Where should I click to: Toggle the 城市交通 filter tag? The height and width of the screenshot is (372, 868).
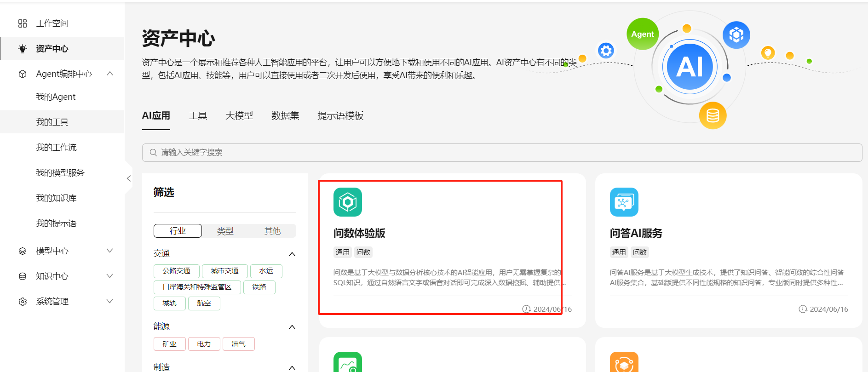[x=225, y=271]
